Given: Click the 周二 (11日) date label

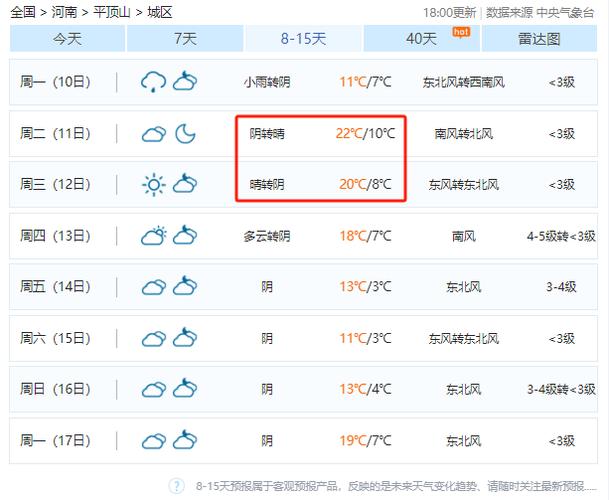Looking at the screenshot, I should click(x=55, y=134).
